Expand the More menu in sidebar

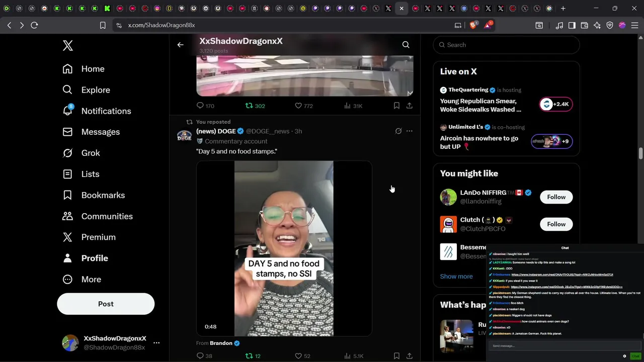pyautogui.click(x=82, y=279)
